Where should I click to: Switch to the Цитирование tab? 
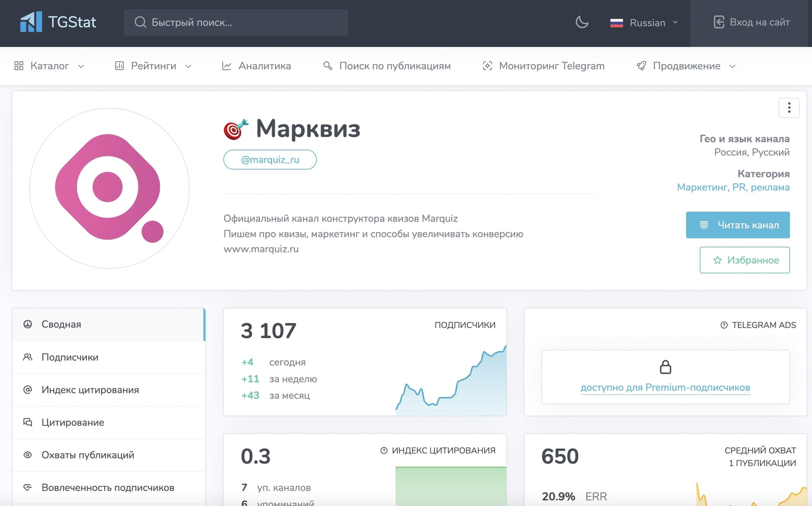(x=72, y=422)
